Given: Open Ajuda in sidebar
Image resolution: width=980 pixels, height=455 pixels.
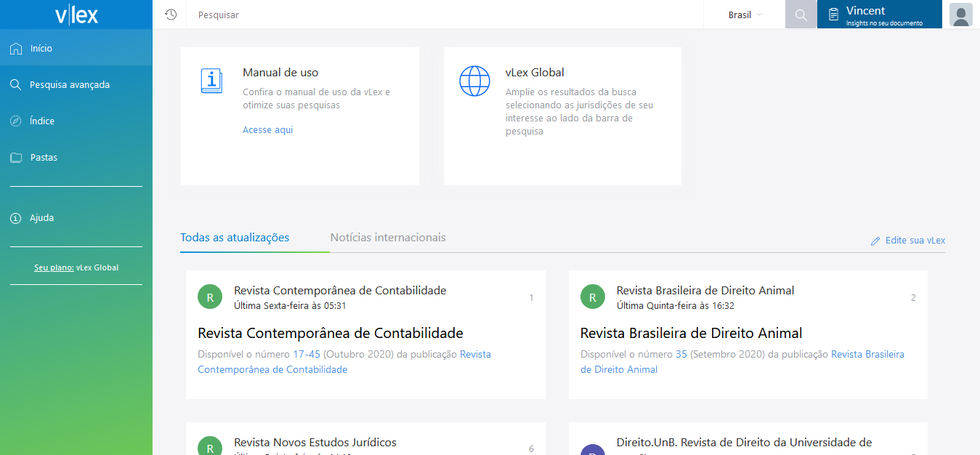Looking at the screenshot, I should 76,218.
